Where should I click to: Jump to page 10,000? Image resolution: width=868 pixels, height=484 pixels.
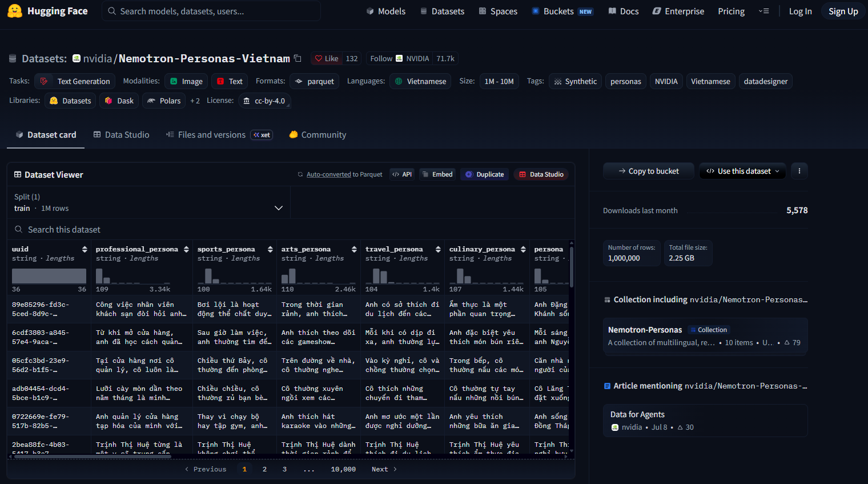coord(343,469)
